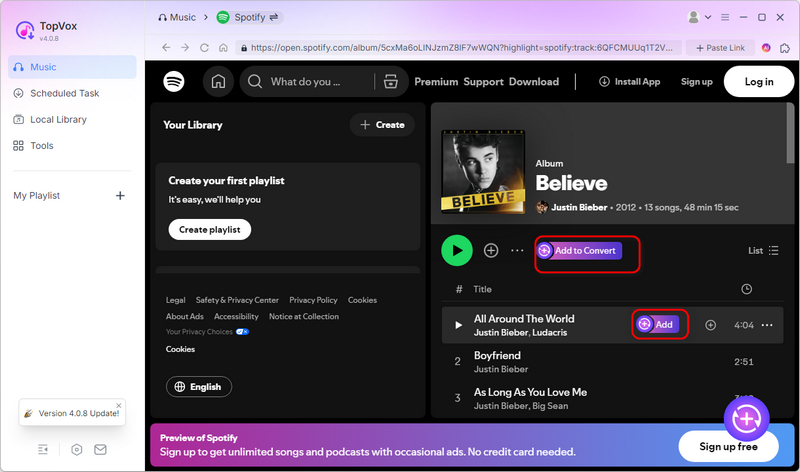Screen dimensions: 800x472
Task: Open the About Ads link
Action: [185, 316]
